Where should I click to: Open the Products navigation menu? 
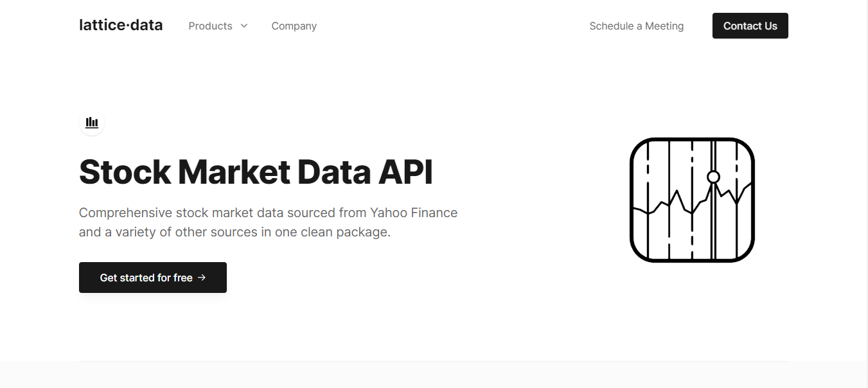(x=210, y=26)
